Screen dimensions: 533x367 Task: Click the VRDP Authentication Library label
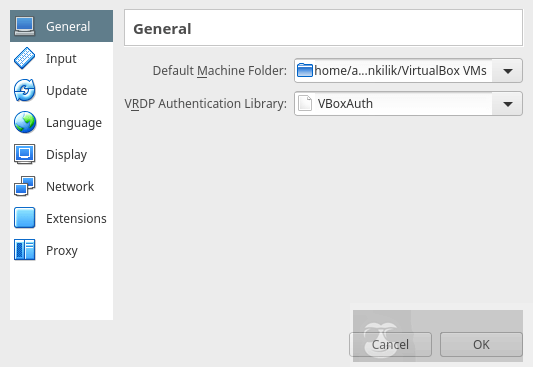click(206, 104)
